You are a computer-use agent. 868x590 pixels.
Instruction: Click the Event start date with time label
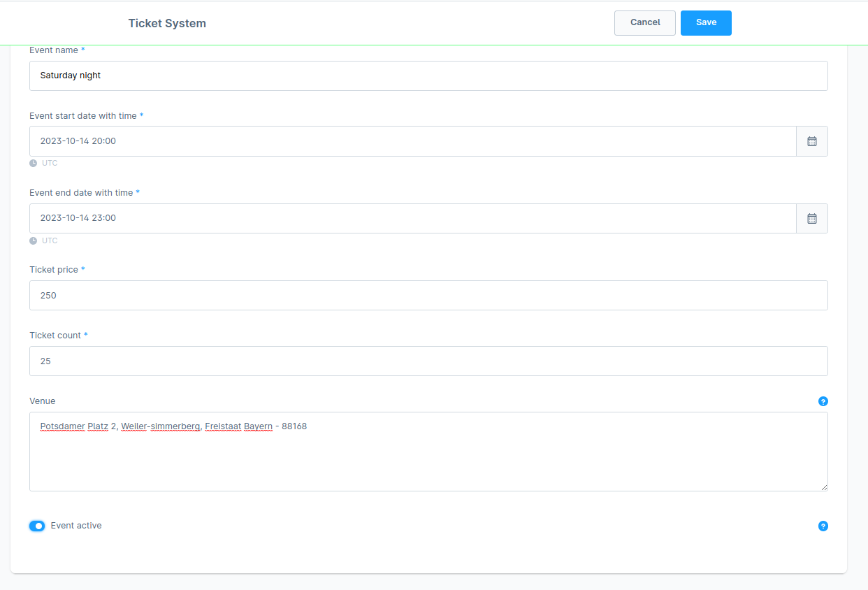(83, 116)
